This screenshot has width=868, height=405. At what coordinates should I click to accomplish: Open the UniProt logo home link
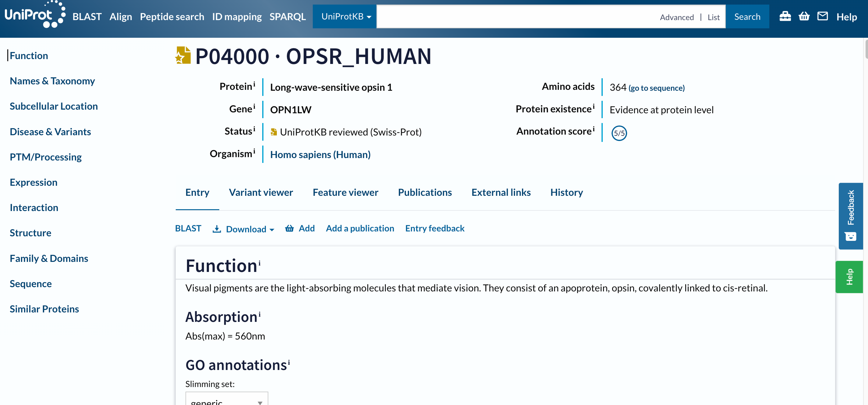(35, 14)
